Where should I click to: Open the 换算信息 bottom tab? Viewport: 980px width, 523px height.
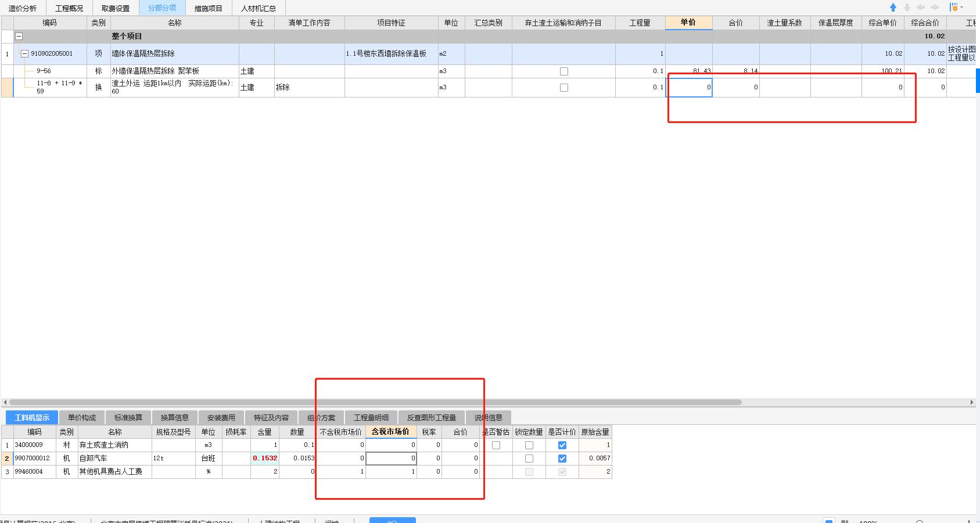(175, 417)
